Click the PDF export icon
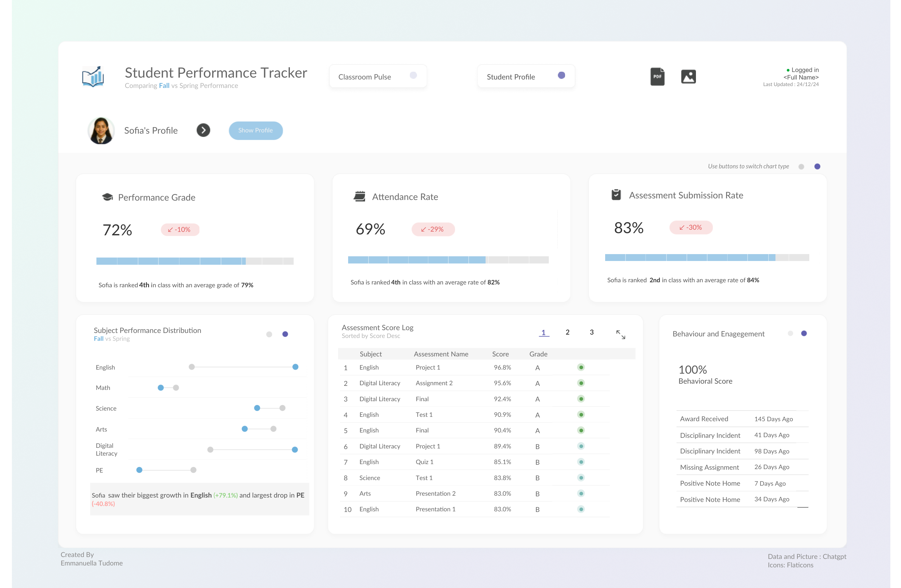Screen dimensions: 901x588 (657, 77)
